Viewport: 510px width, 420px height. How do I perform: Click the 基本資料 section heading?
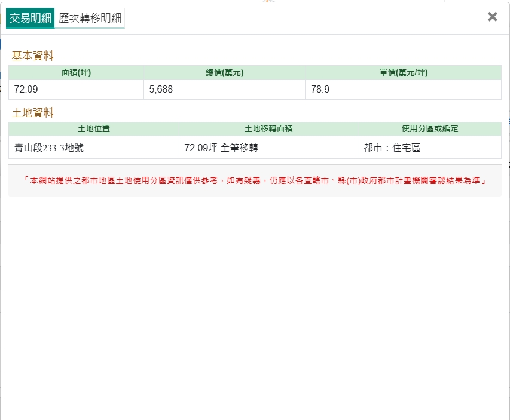click(33, 56)
